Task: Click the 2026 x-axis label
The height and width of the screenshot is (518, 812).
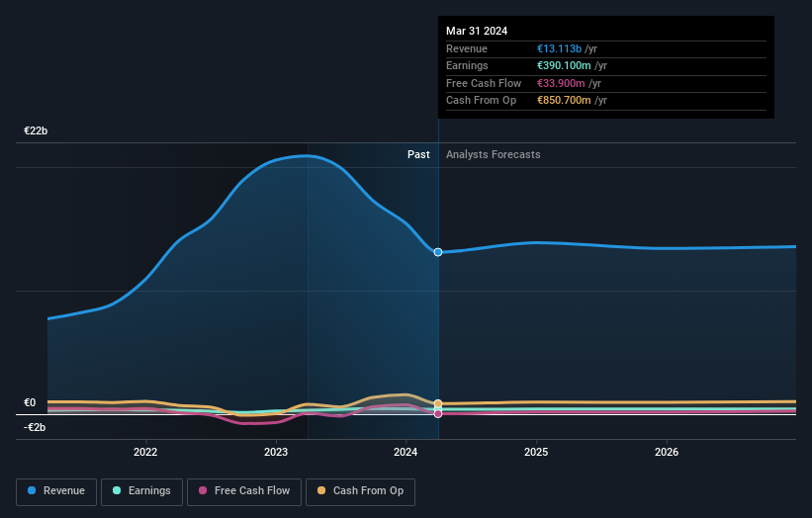Action: pos(667,452)
